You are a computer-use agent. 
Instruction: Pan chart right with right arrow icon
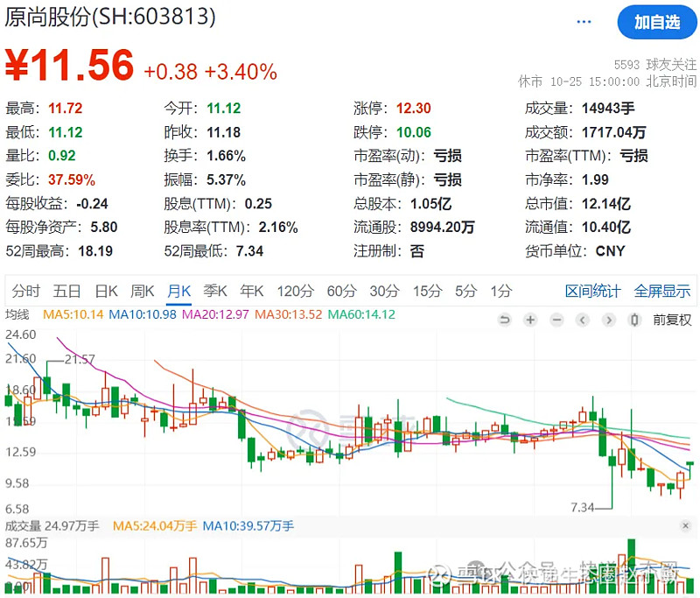608,320
